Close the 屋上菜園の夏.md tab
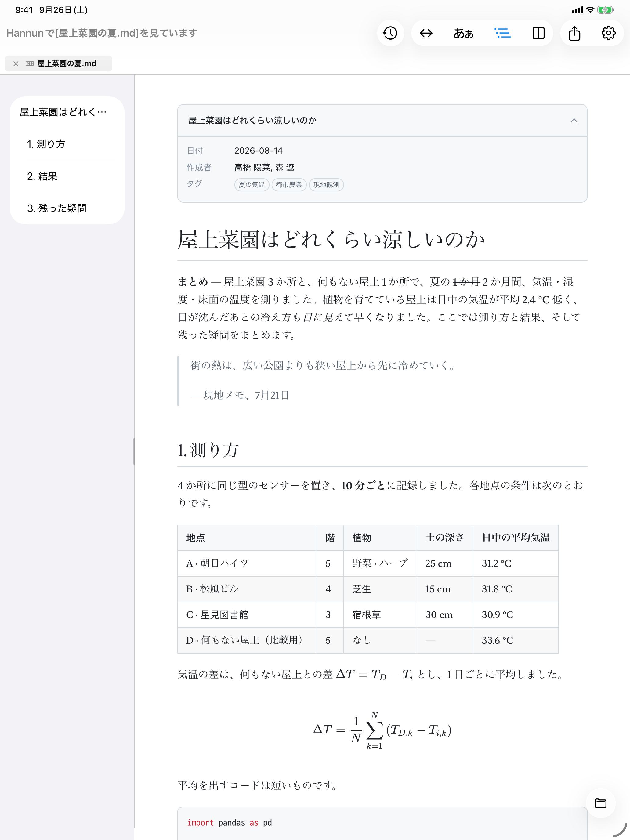 [x=16, y=64]
